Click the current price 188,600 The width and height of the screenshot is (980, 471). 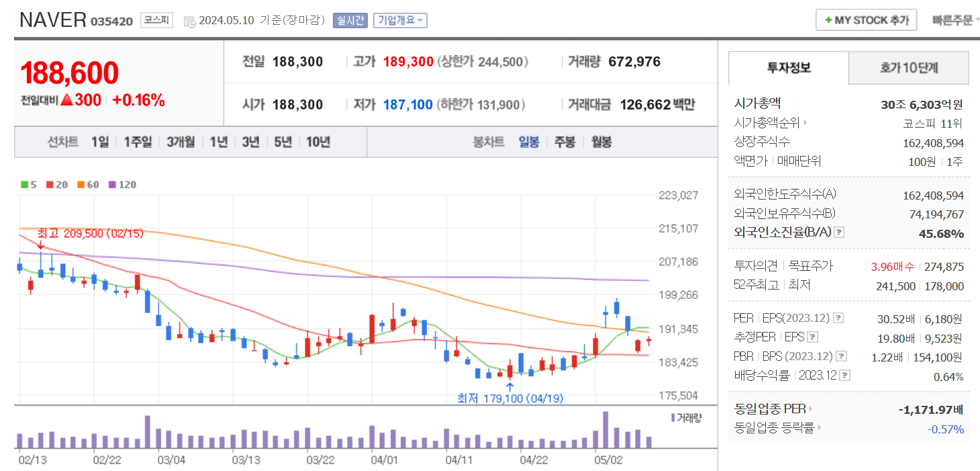[x=70, y=73]
